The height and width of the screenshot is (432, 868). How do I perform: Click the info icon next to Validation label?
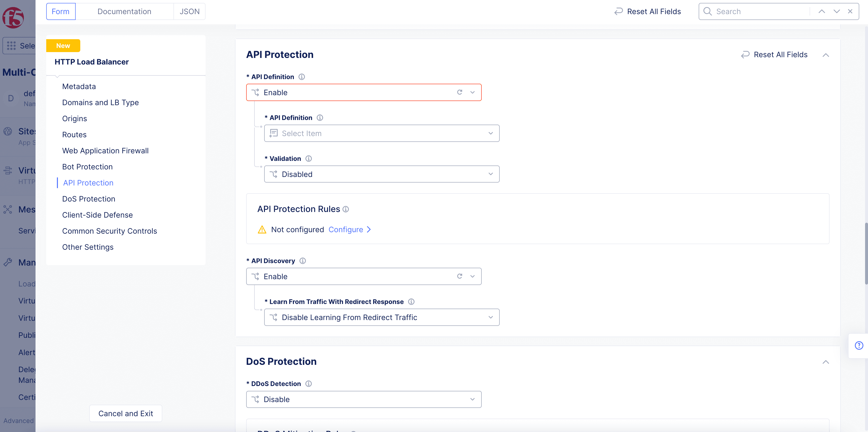(308, 158)
